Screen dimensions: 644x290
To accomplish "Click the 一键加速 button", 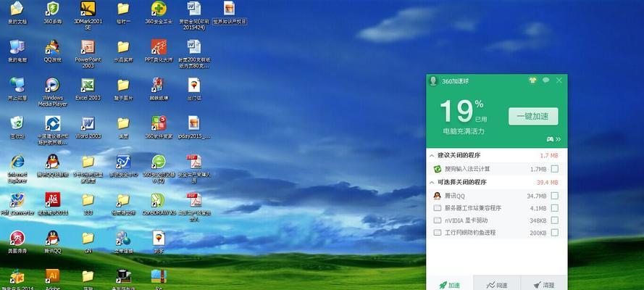I will point(533,116).
